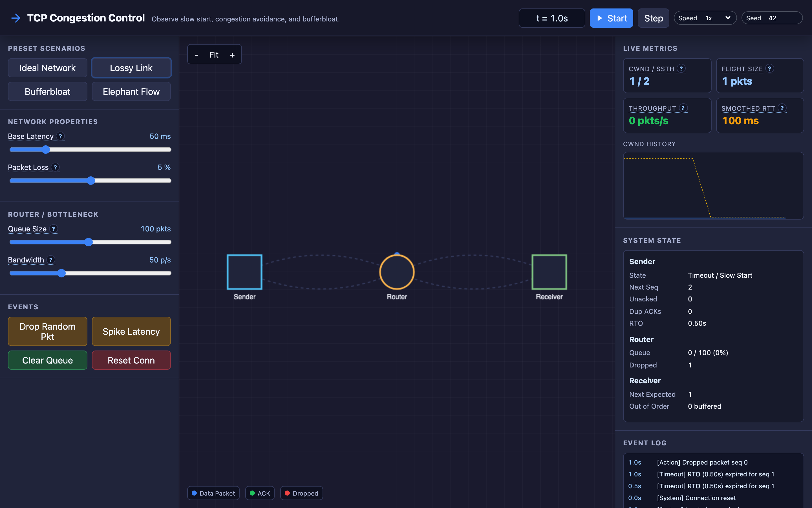This screenshot has height=508, width=812.
Task: Open the CWND / SSTH help icon
Action: coord(681,69)
